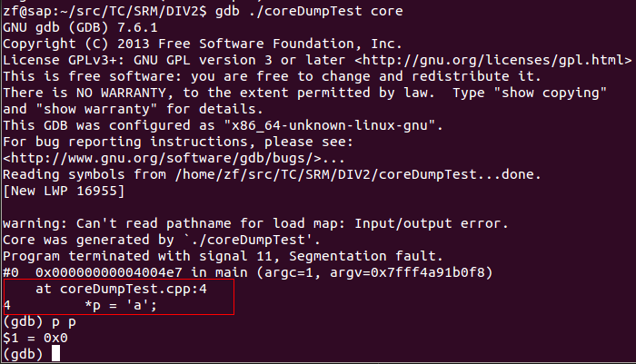
Task: Click the gdb bugs reporting URL
Action: pos(162,158)
